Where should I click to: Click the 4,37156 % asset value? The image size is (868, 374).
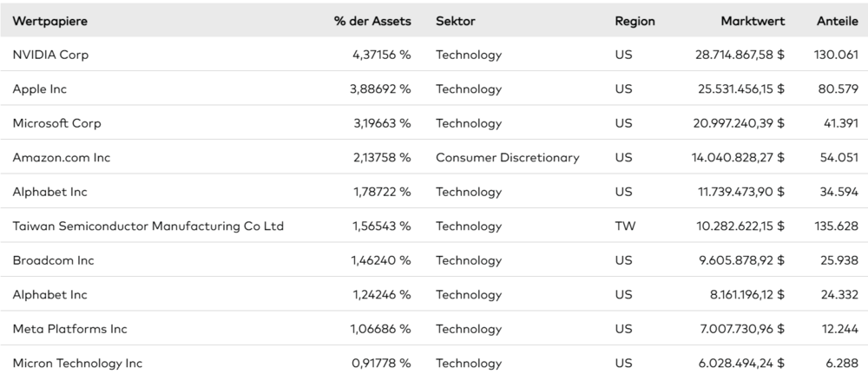pos(382,55)
